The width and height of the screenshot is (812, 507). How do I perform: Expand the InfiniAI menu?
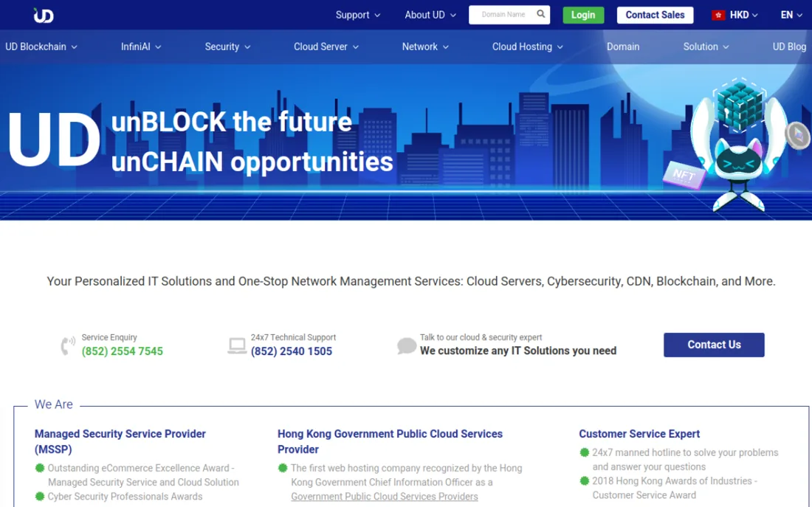[141, 46]
